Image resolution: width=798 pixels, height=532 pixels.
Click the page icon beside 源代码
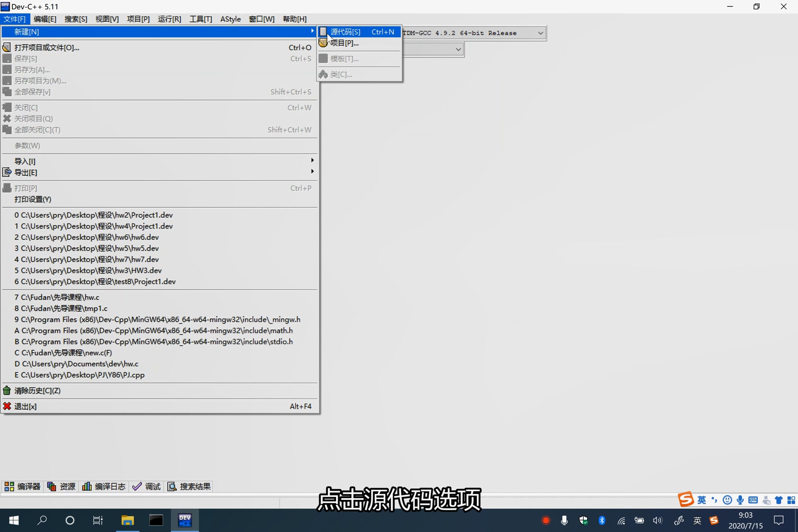323,32
